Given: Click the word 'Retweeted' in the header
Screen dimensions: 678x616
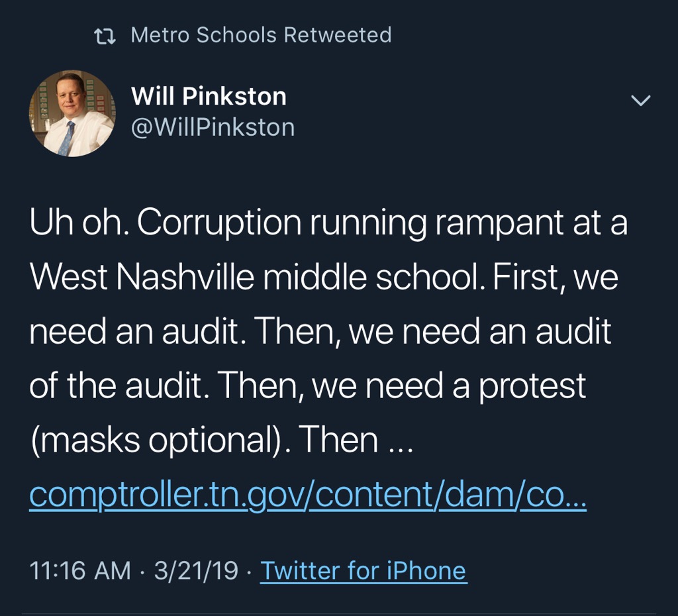Looking at the screenshot, I should click(338, 35).
